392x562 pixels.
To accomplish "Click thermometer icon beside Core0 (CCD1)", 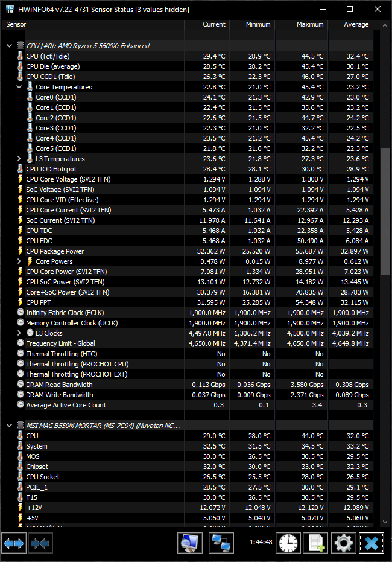I will point(30,97).
